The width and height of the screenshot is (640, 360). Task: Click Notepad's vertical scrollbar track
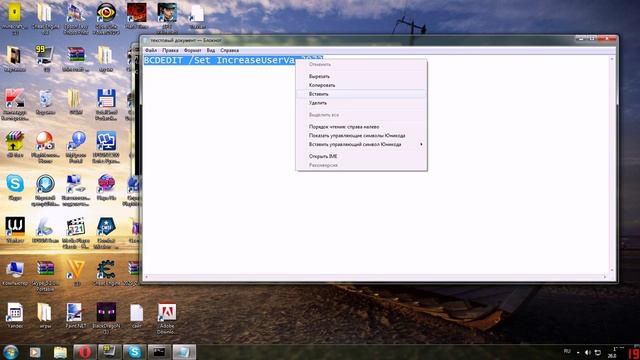coord(611,163)
